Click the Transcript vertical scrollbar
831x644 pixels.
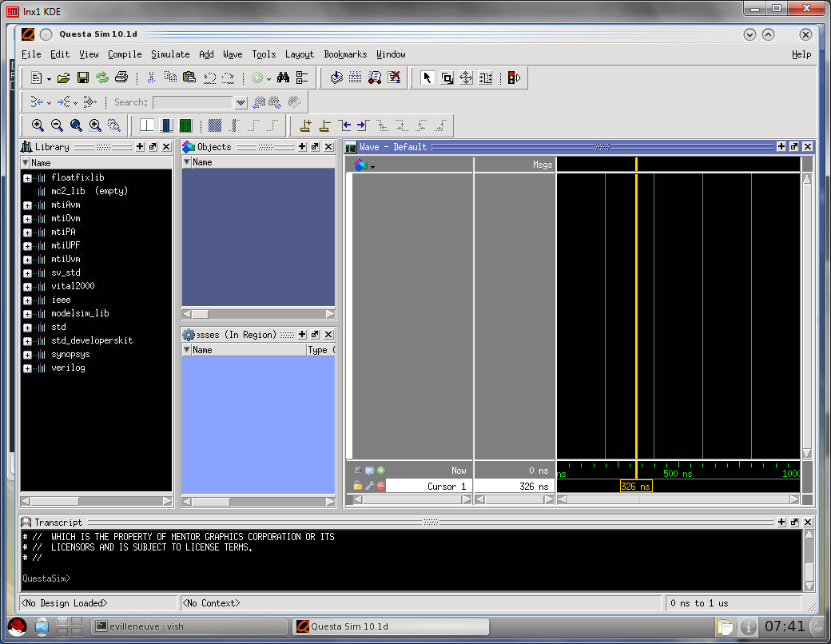(x=809, y=561)
